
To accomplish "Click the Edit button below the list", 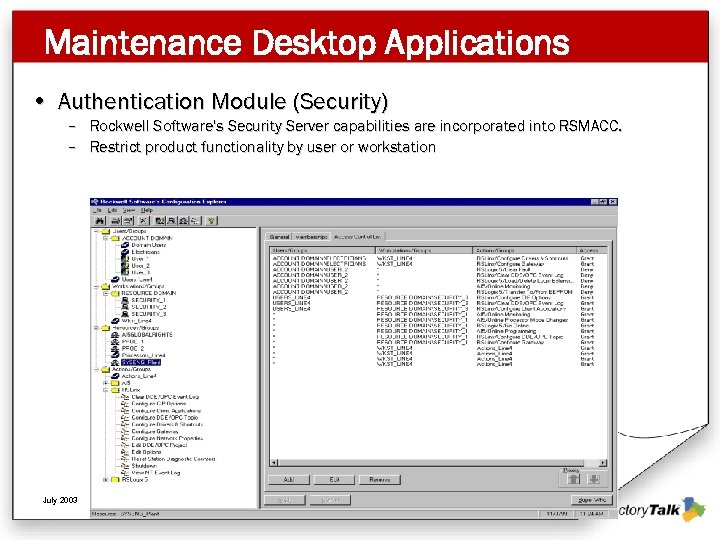I will (334, 480).
